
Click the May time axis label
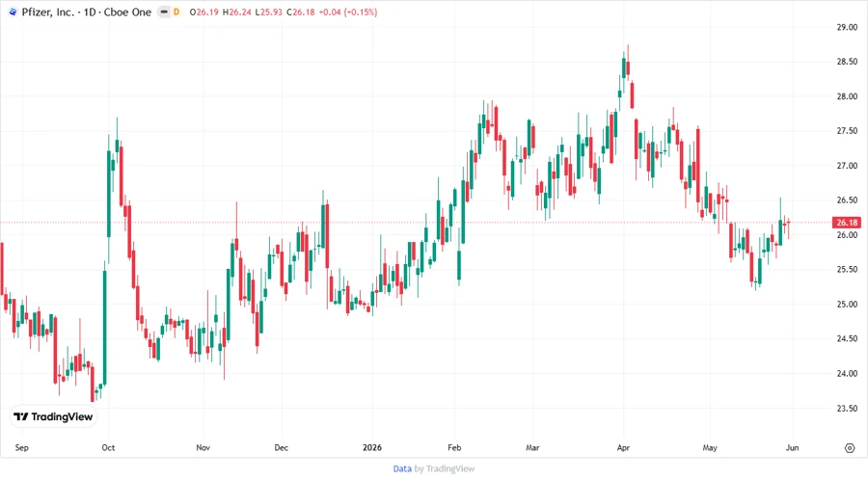(710, 447)
